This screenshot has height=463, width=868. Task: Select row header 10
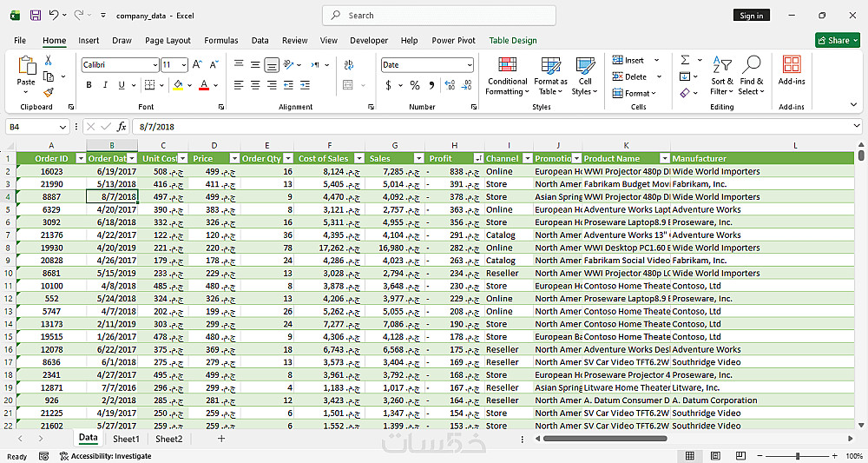(x=9, y=273)
